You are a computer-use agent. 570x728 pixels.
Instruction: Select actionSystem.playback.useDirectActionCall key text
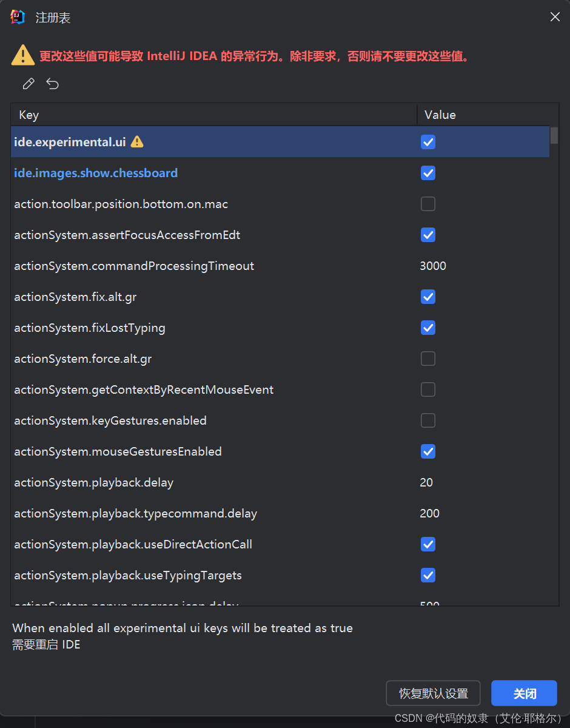[x=133, y=544]
